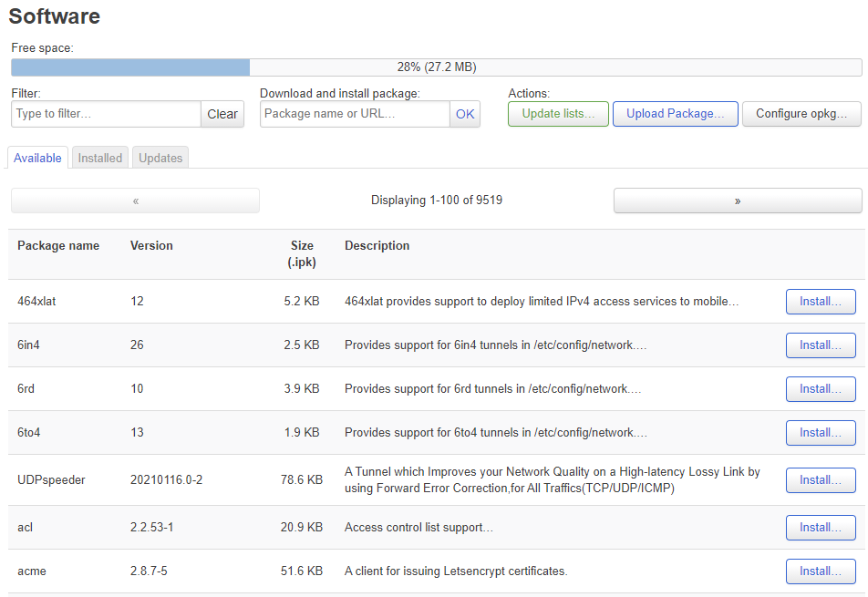This screenshot has width=868, height=597.
Task: Open Configure opkg settings
Action: [801, 114]
